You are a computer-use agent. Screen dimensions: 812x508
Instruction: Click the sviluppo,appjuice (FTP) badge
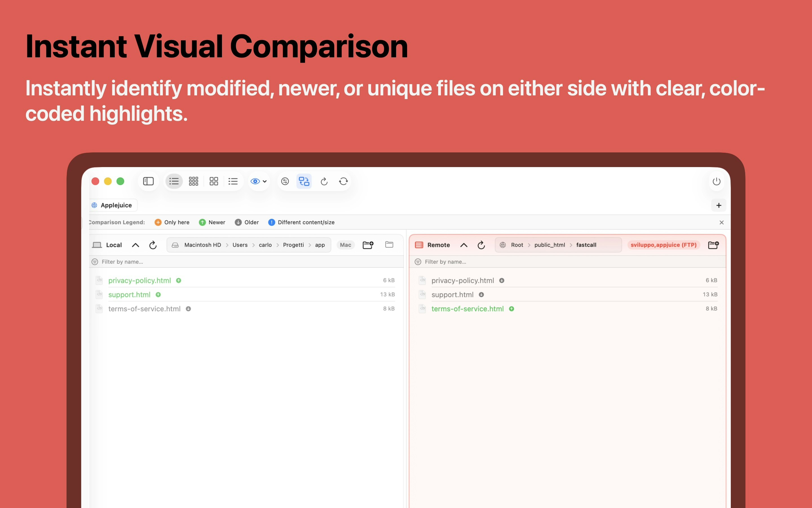click(x=663, y=245)
